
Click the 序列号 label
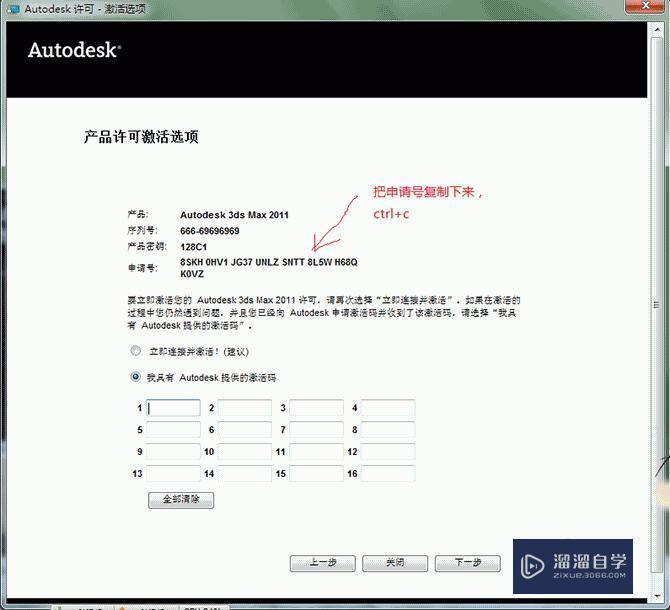[x=143, y=231]
